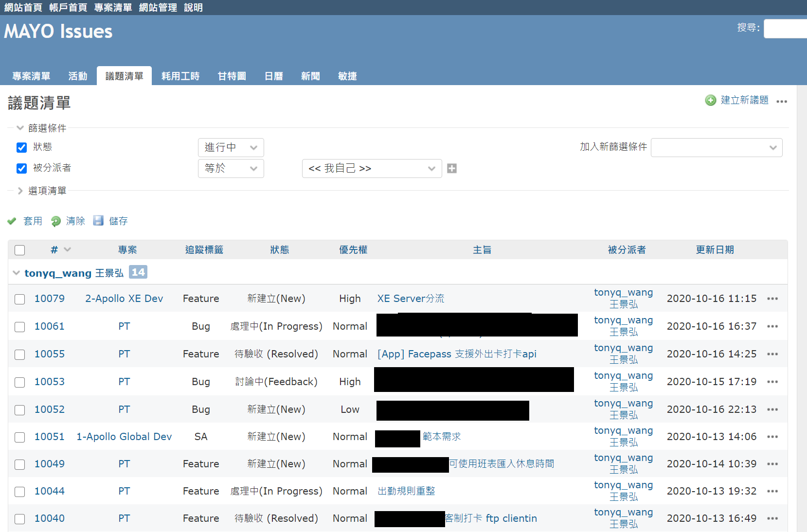Screen dimensions: 807x532
Task: Click the page vertical scrollbar
Action: point(802,309)
